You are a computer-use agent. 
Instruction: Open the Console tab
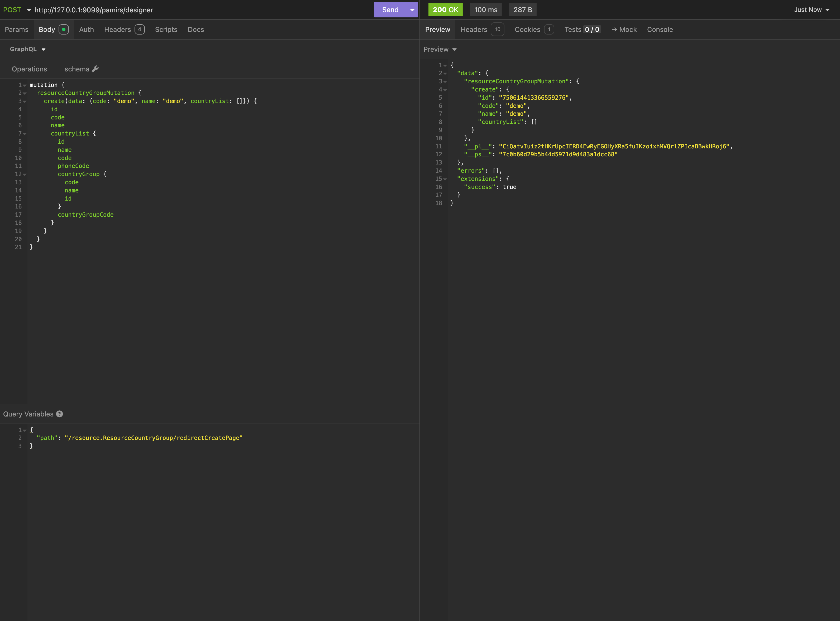pos(660,29)
